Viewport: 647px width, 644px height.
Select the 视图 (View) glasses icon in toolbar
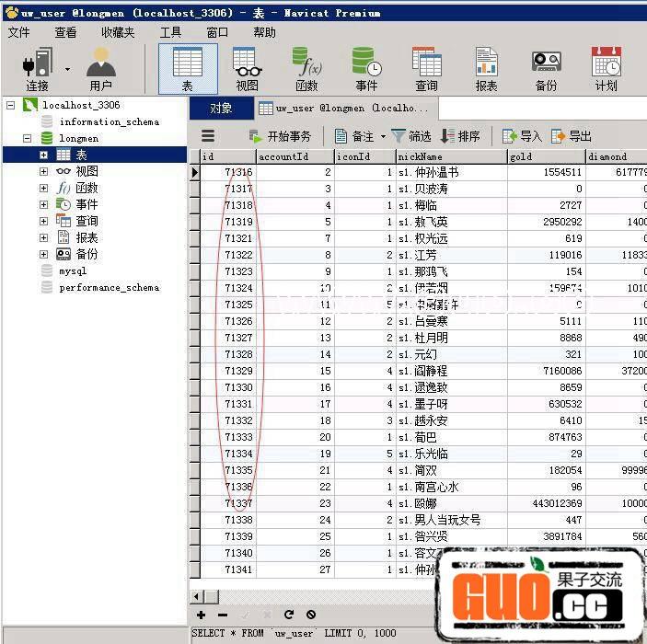[x=247, y=68]
